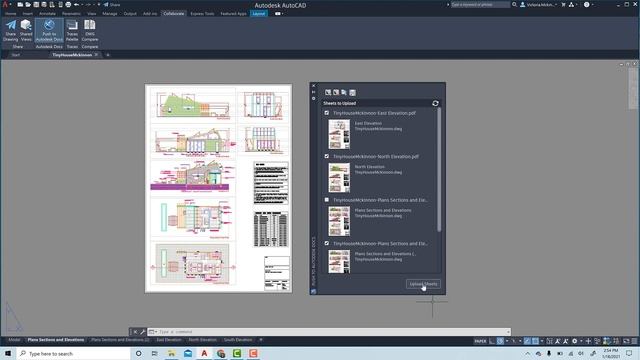The height and width of the screenshot is (360, 640).
Task: Open the File Explorer taskbar icon
Action: pyautogui.click(x=171, y=353)
